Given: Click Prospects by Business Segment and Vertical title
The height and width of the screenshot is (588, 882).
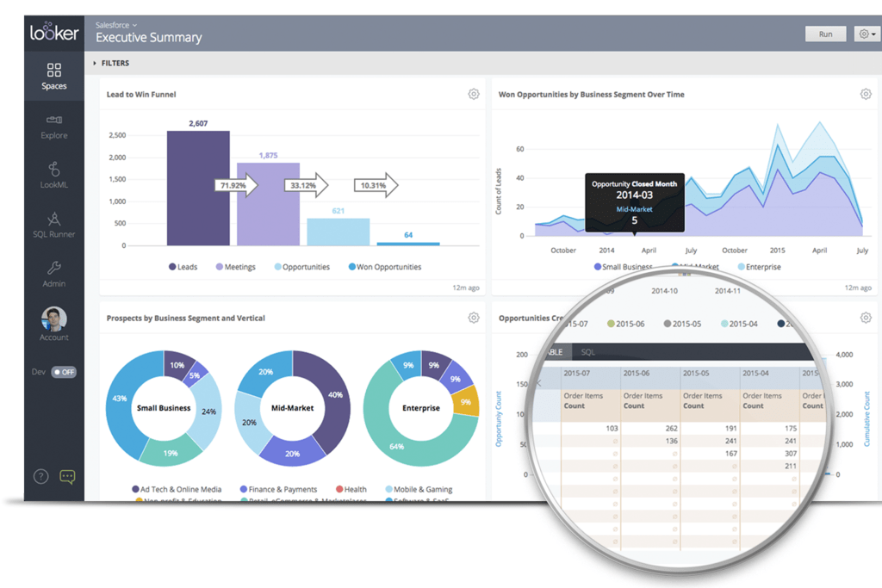Looking at the screenshot, I should (x=186, y=319).
